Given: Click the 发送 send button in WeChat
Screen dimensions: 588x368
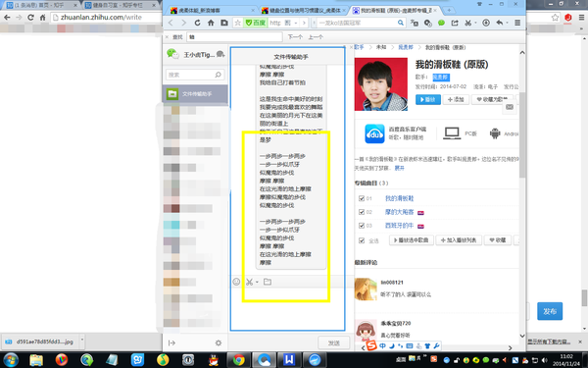Looking at the screenshot, I should (x=334, y=342).
